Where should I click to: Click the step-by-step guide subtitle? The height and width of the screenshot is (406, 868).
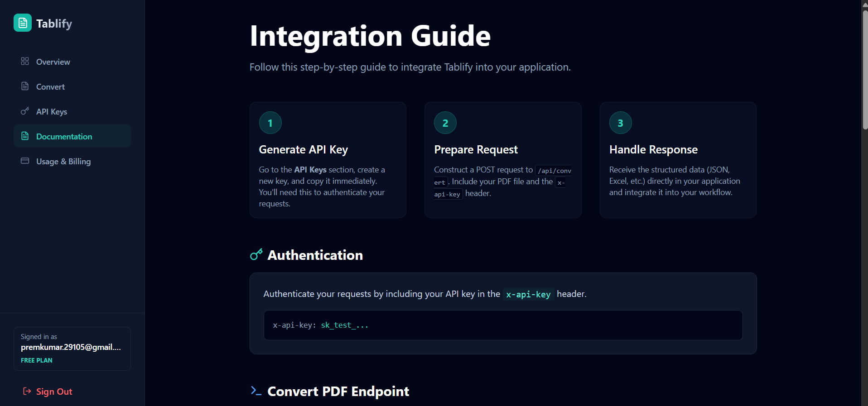(x=410, y=67)
